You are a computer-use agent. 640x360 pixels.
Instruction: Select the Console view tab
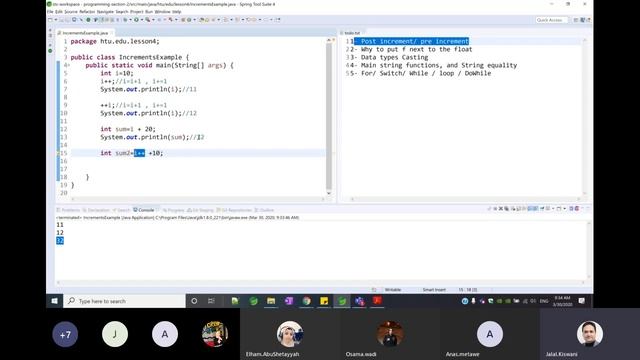[145, 210]
